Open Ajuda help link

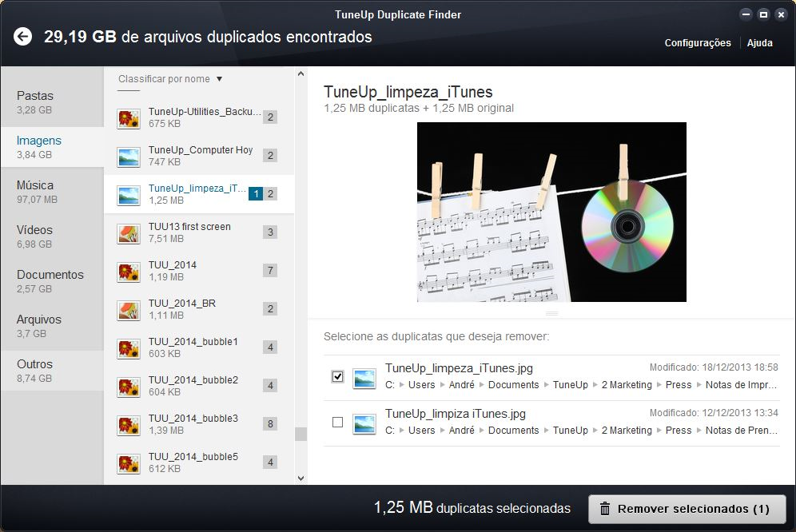click(759, 43)
